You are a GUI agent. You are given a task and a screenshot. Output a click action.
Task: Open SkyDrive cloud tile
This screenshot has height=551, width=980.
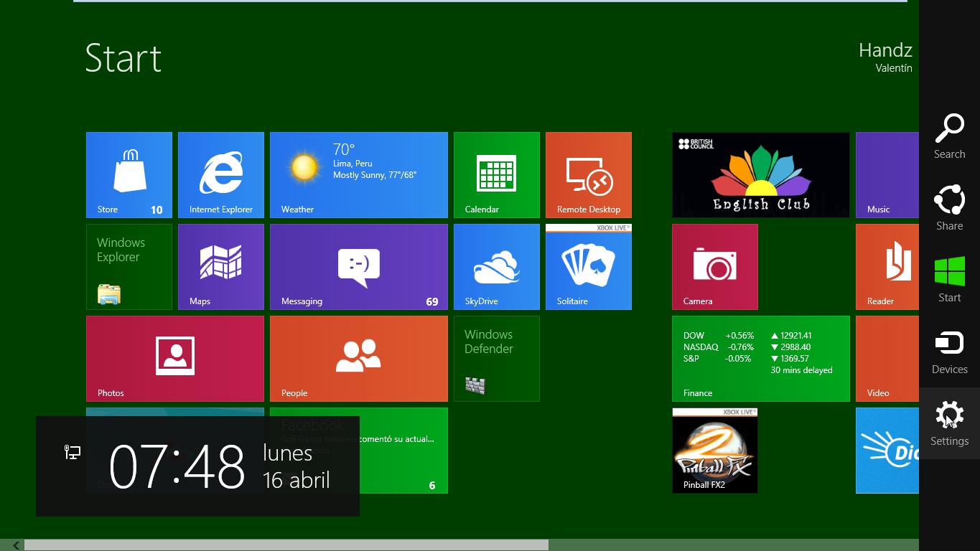497,267
